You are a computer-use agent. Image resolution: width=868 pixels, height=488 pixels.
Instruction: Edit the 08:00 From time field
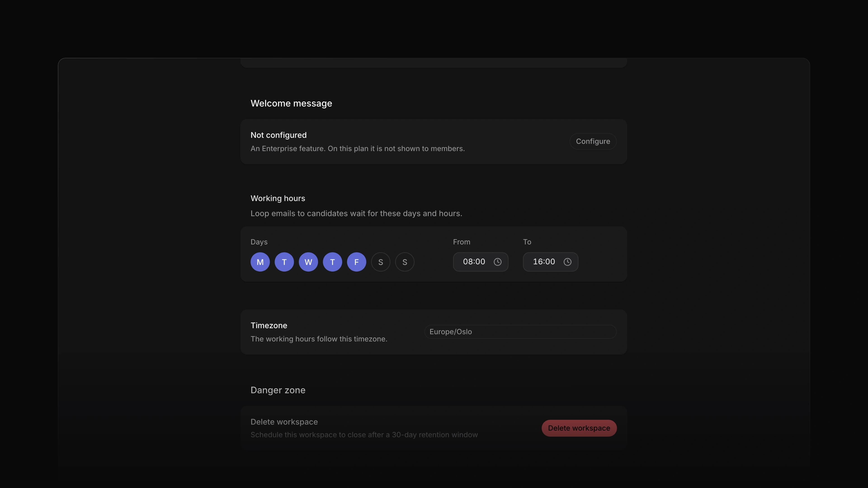(481, 262)
